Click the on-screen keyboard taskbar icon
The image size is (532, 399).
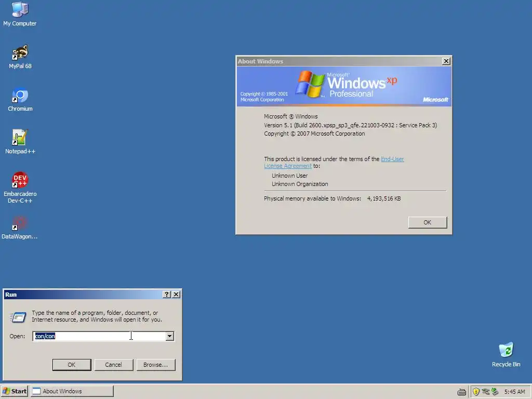coord(462,392)
